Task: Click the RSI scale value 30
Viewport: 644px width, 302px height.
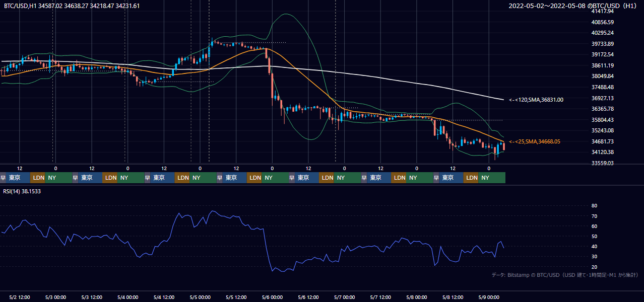Action: [x=594, y=257]
